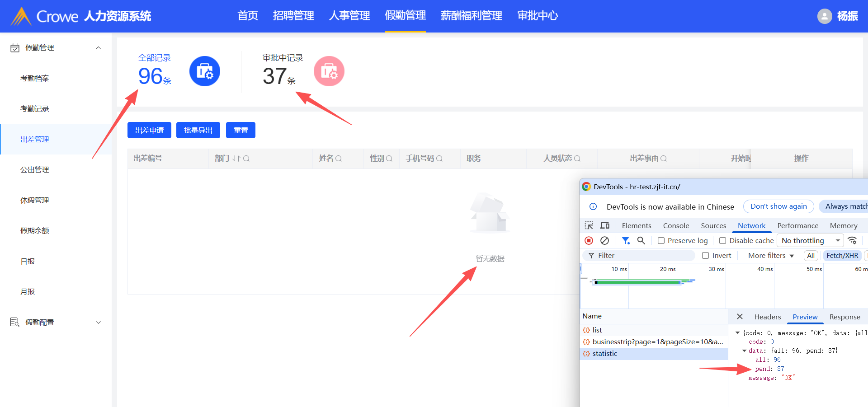Search within the 人员状态 column
This screenshot has height=407, width=868.
coord(577,159)
